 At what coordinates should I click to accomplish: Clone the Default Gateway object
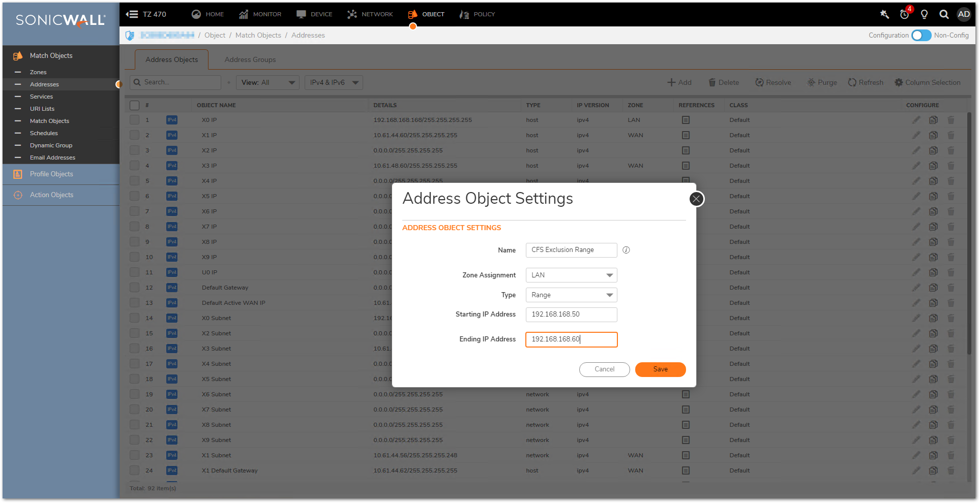(933, 288)
